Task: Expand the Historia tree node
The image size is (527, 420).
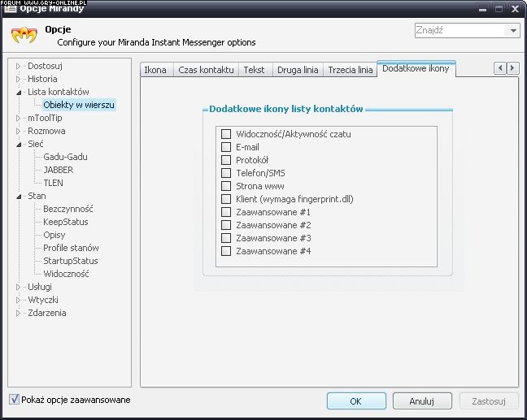Action: coord(18,80)
